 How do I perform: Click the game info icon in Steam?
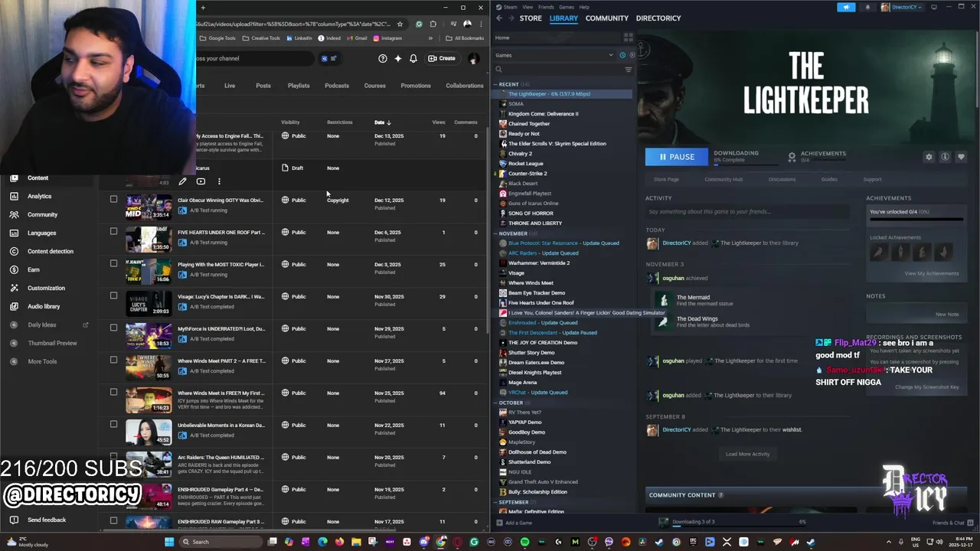click(945, 157)
